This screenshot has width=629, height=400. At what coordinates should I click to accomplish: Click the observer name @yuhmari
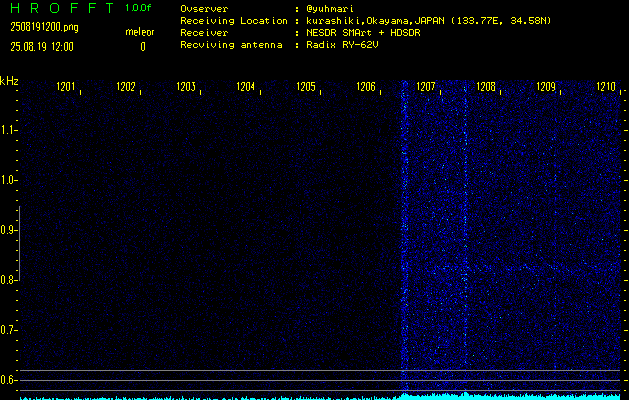point(330,9)
